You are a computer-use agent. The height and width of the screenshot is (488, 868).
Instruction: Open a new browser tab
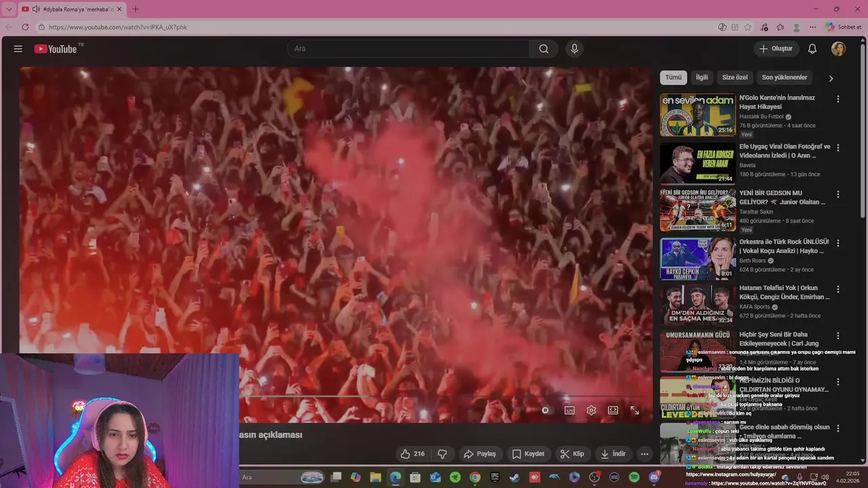pyautogui.click(x=135, y=9)
